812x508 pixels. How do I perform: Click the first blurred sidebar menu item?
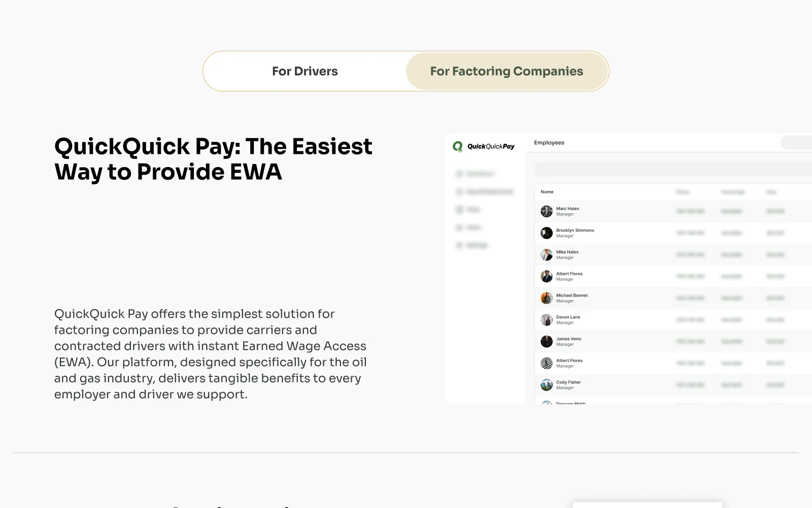click(475, 174)
